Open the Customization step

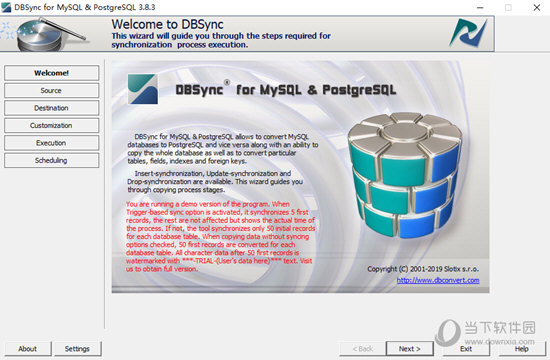coord(52,125)
